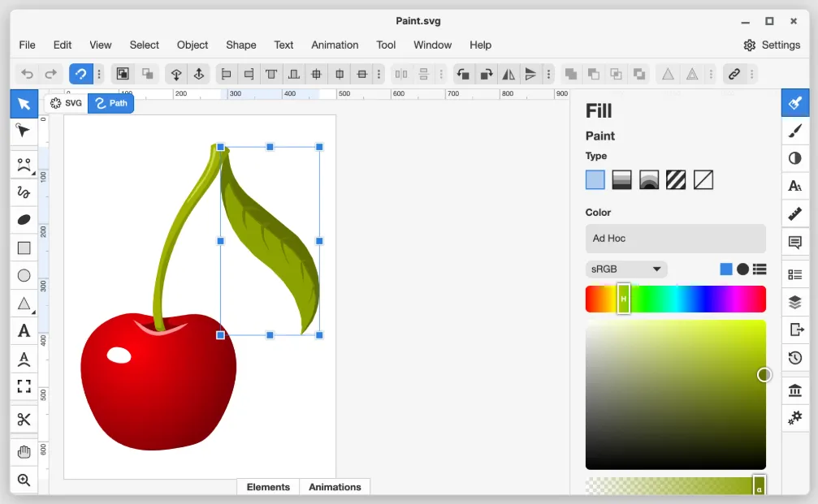This screenshot has height=504, width=818.
Task: Expand more options beside path edit button
Action: click(x=99, y=74)
